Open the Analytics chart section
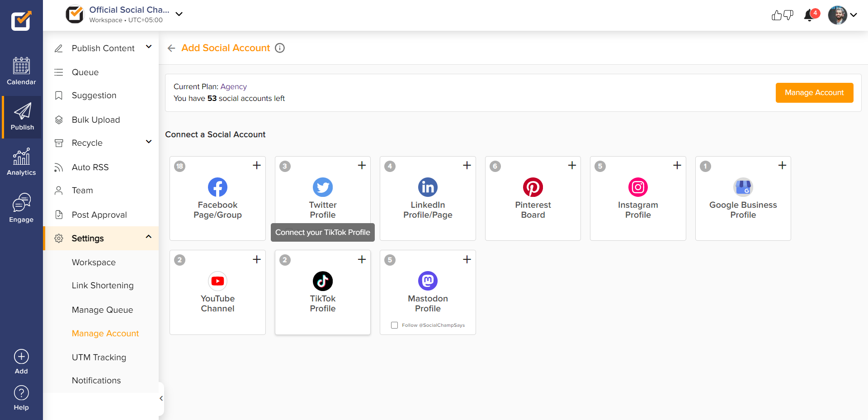868x420 pixels. (x=21, y=162)
